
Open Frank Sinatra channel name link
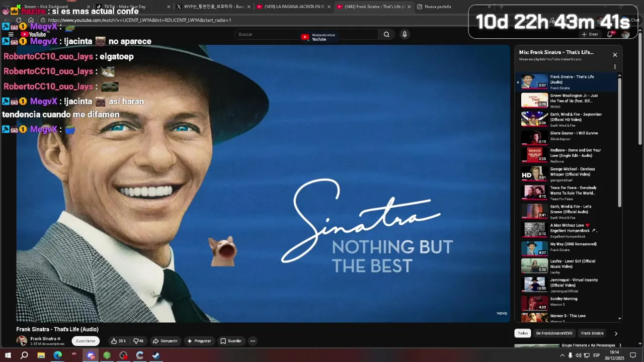[x=43, y=339]
